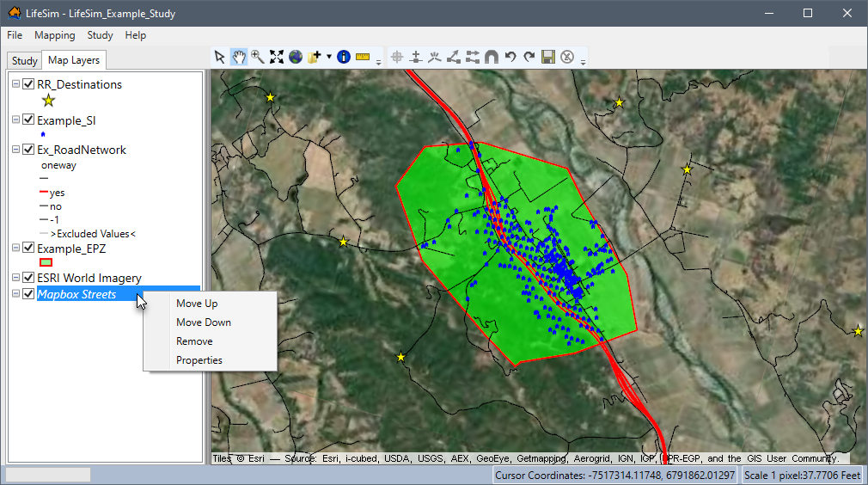
Task: Uncheck the Mapbox Streets layer checkbox
Action: [x=28, y=293]
